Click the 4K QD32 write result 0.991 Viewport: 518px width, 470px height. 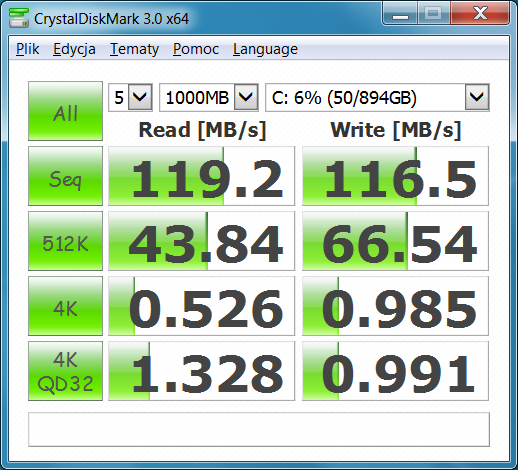(395, 371)
